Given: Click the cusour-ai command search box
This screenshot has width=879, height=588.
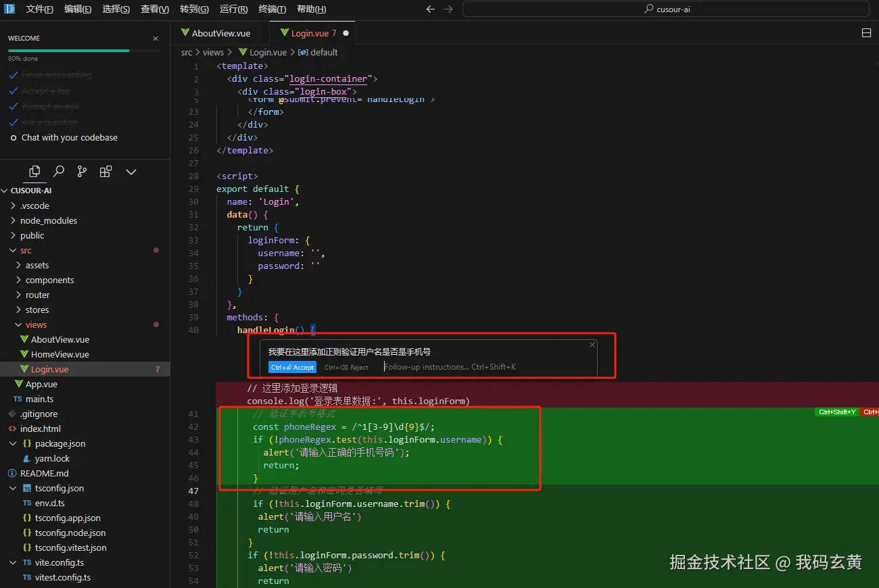Looking at the screenshot, I should pos(666,9).
